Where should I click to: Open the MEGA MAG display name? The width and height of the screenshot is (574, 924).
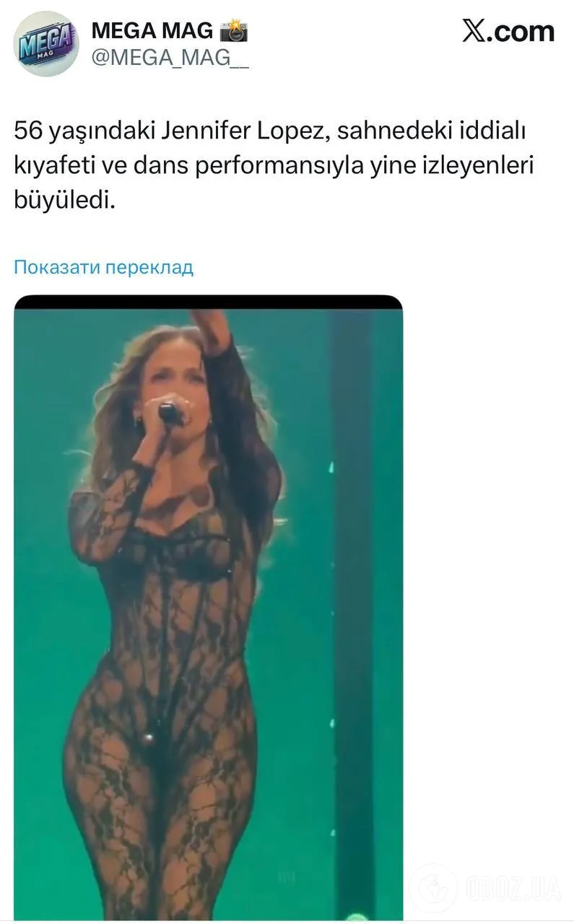(x=152, y=30)
